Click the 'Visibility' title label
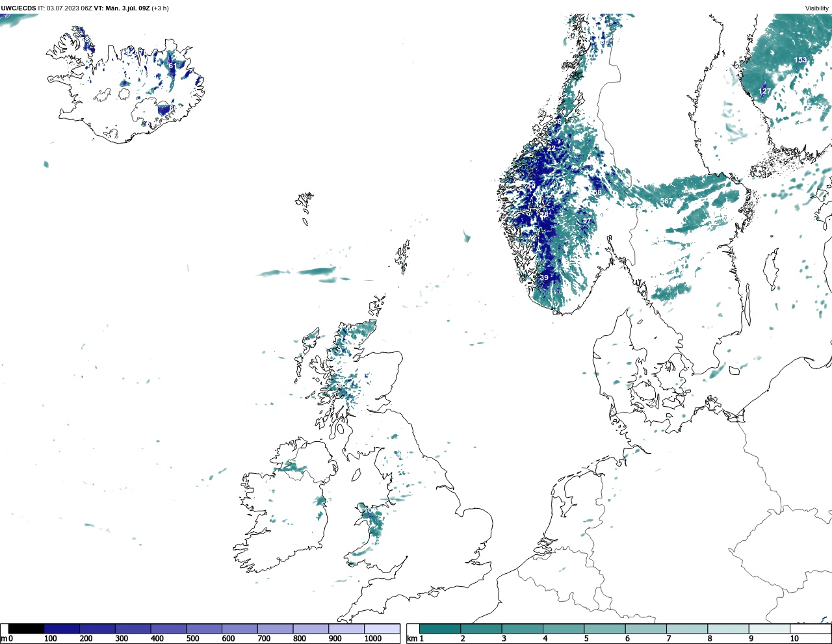The width and height of the screenshot is (832, 644). 817,8
